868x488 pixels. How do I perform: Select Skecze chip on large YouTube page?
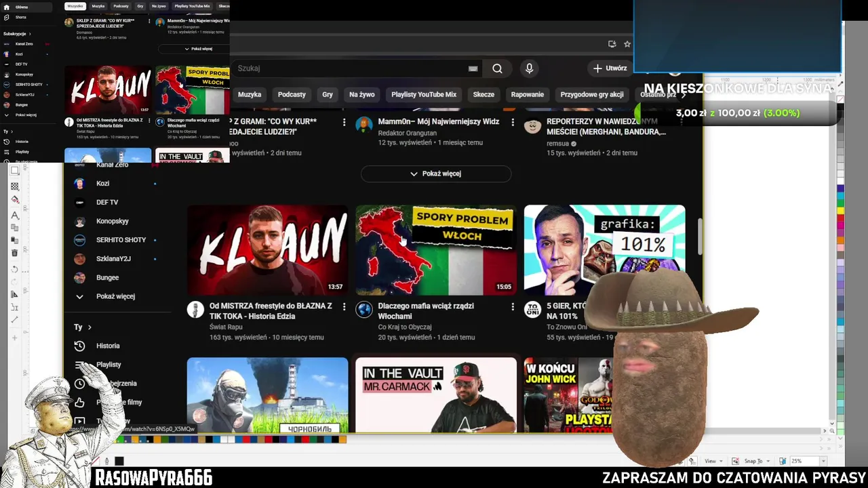[484, 95]
